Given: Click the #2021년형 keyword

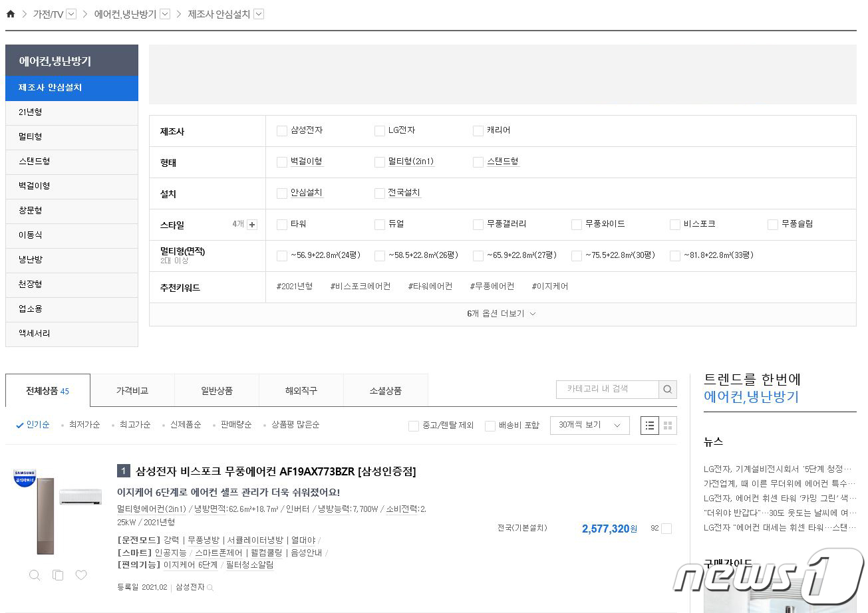Looking at the screenshot, I should (295, 287).
